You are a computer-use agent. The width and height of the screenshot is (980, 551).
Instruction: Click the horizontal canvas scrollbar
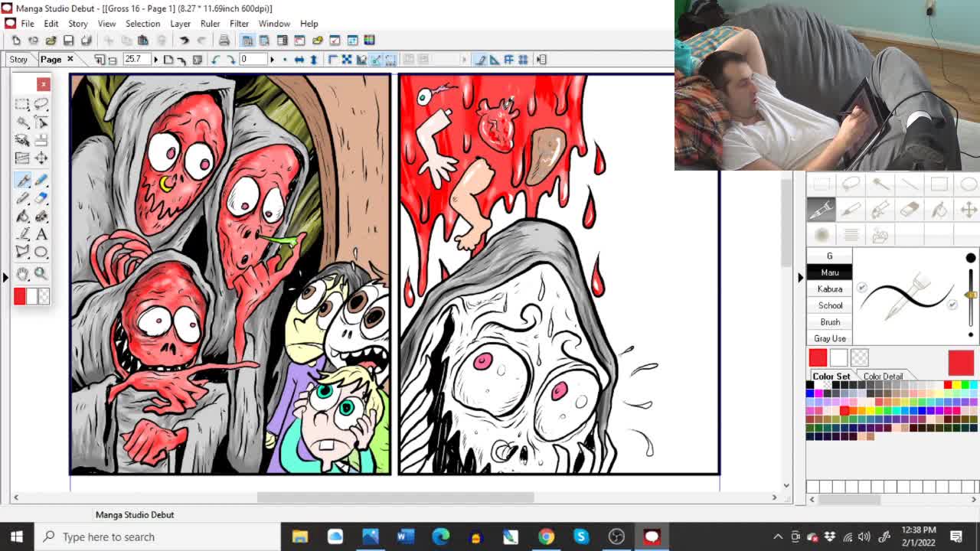click(x=395, y=497)
